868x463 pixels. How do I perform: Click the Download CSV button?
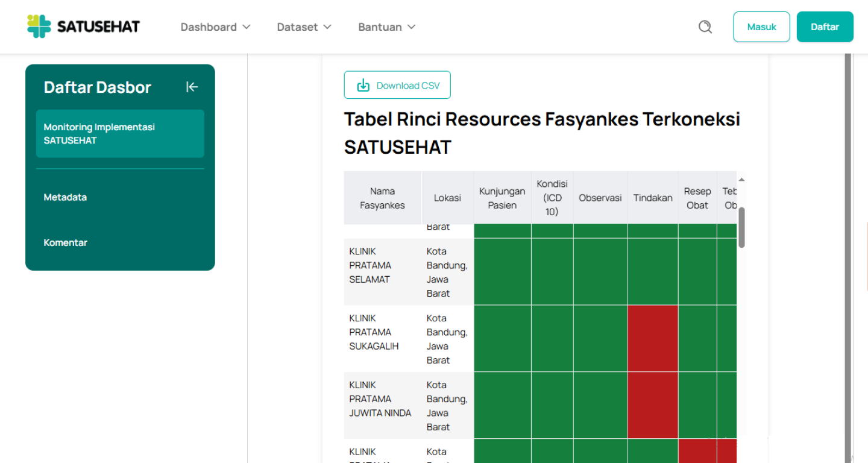point(397,85)
